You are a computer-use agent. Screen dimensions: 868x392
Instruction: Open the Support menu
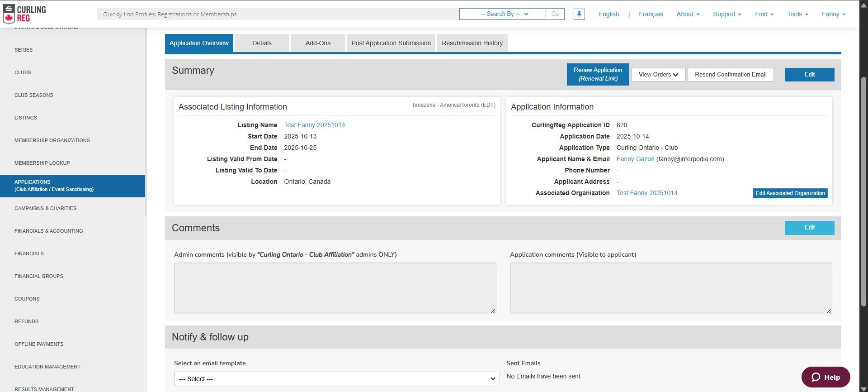point(726,14)
